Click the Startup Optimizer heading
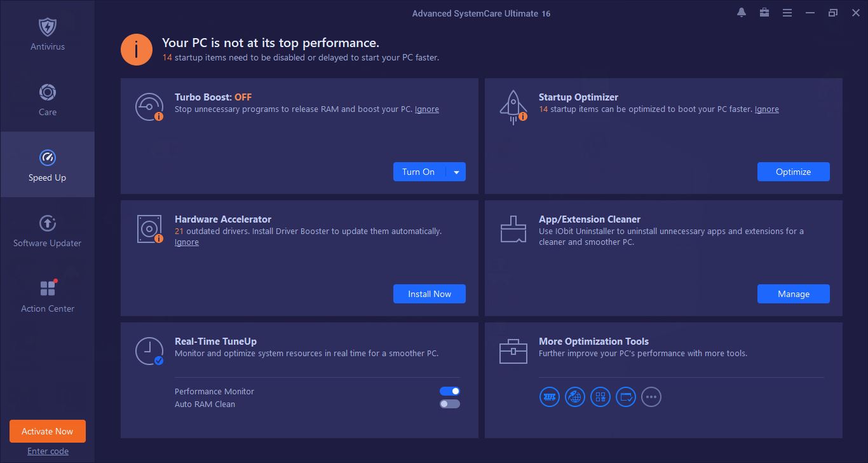The height and width of the screenshot is (463, 868). coord(578,97)
